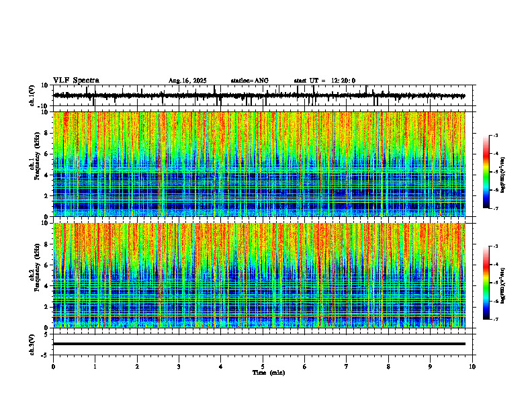Click the "start UT = 12:20:0" header text
Screen dimensions: 532x411
click(324, 81)
